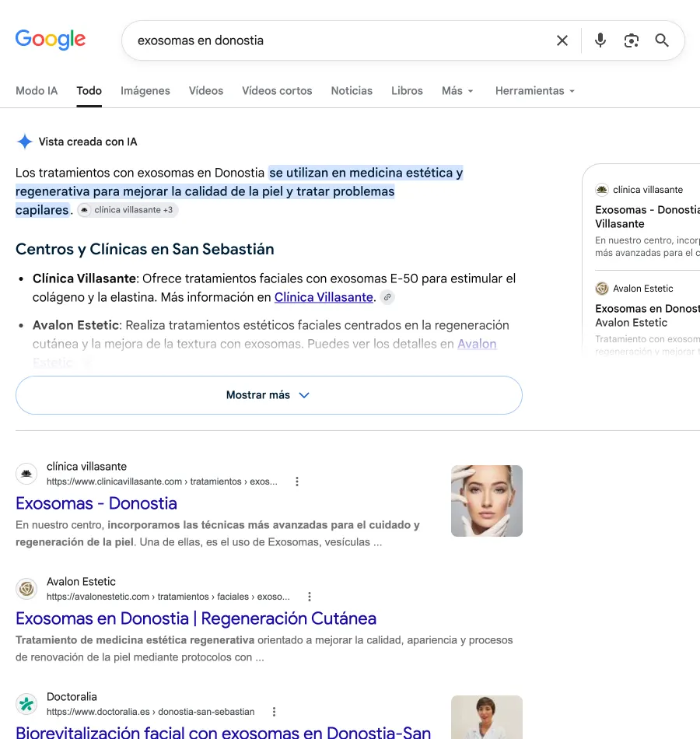This screenshot has height=739, width=700.
Task: Follow the Avalon inline link in AI overview
Action: tap(477, 344)
